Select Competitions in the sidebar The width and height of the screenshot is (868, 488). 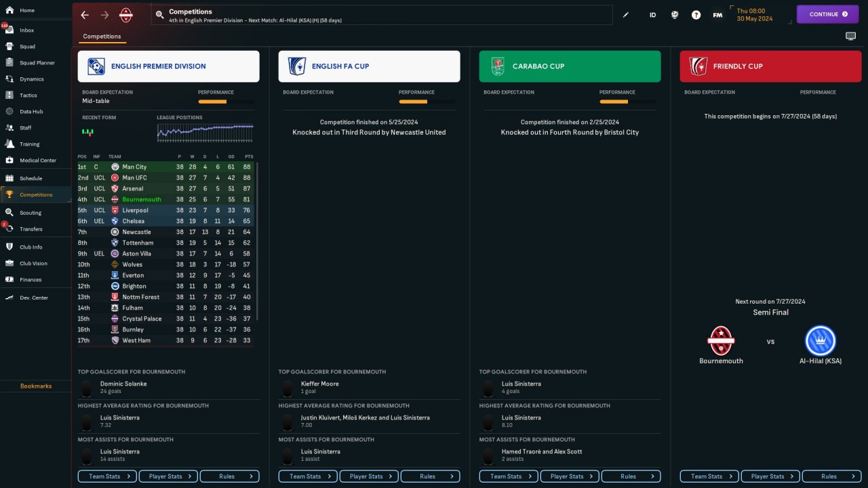(36, 195)
